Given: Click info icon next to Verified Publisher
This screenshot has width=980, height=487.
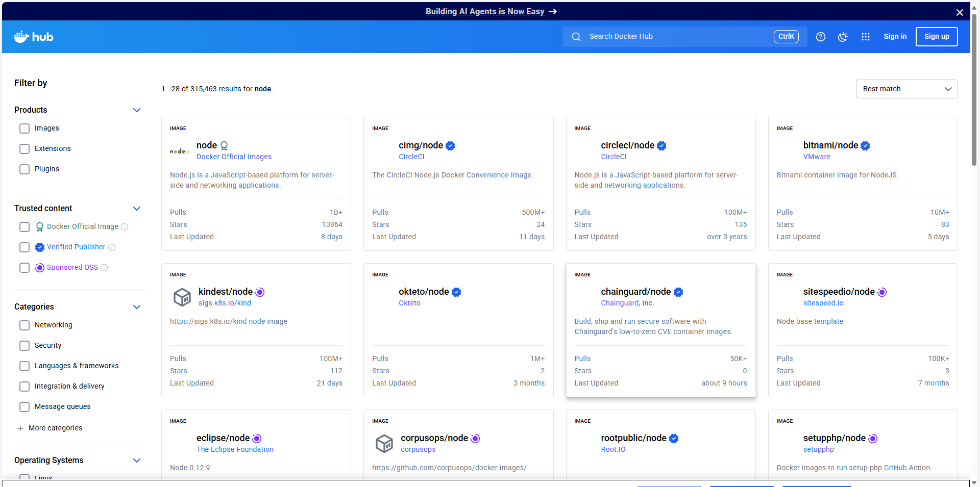Looking at the screenshot, I should (112, 247).
